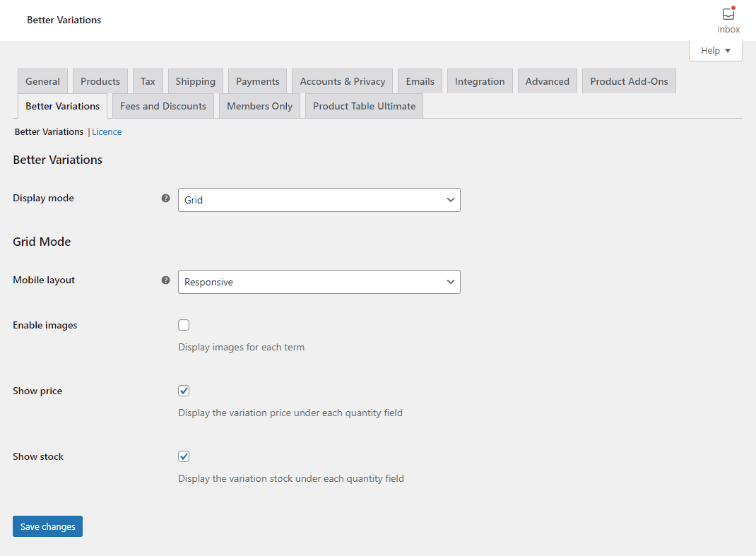Image resolution: width=756 pixels, height=556 pixels.
Task: Open the Display mode Grid dropdown
Action: click(x=319, y=200)
